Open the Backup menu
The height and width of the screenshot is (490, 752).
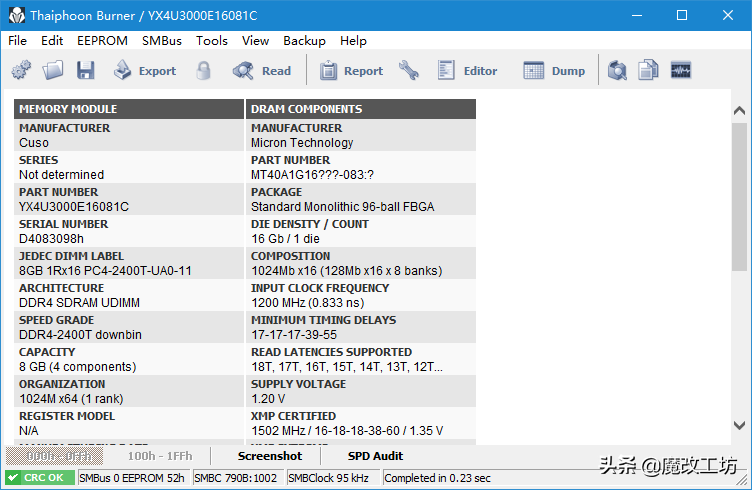(x=304, y=41)
